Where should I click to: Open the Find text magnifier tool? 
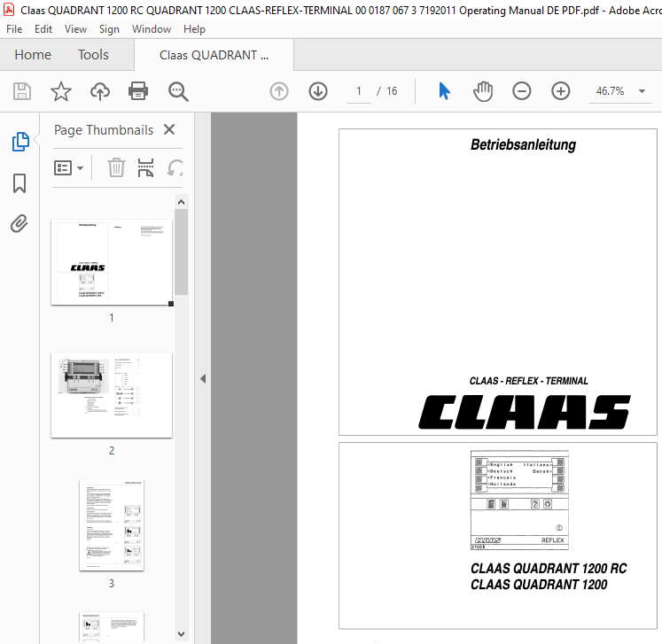(x=178, y=91)
